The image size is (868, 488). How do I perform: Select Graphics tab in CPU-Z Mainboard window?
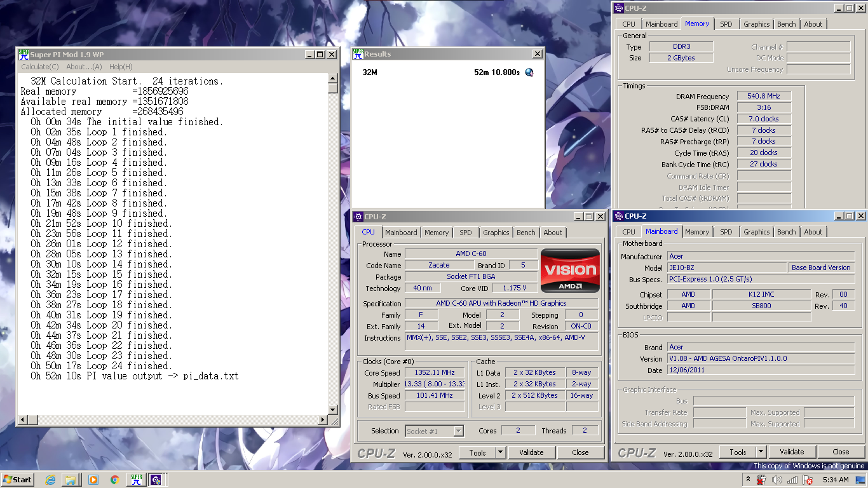757,232
